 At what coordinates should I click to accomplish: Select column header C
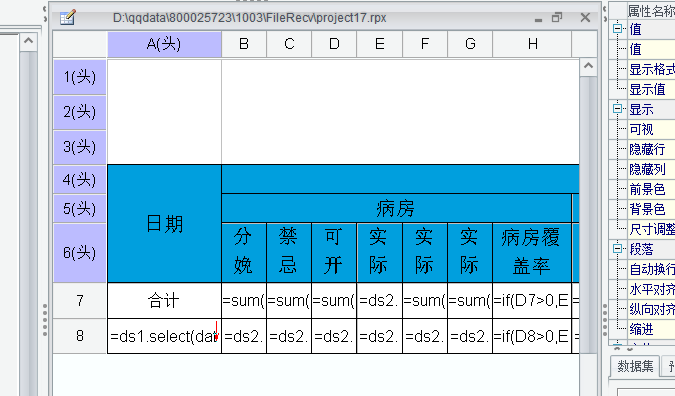[289, 44]
